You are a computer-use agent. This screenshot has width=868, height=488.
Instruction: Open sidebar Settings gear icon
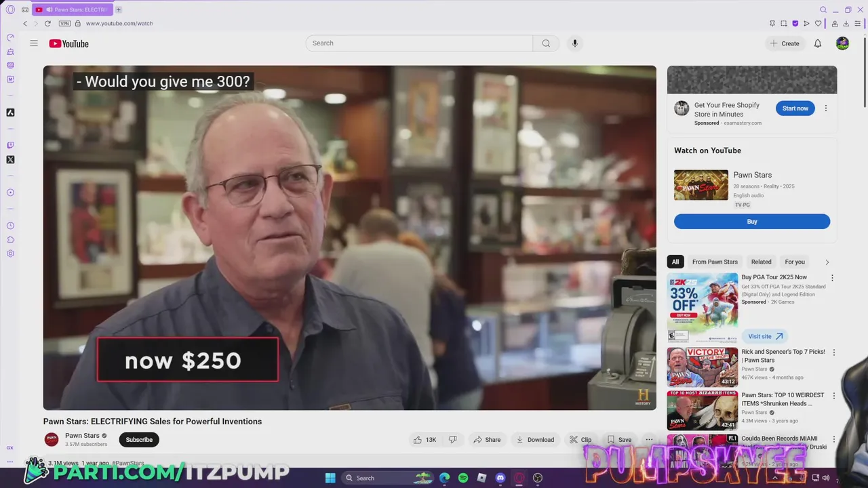10,253
